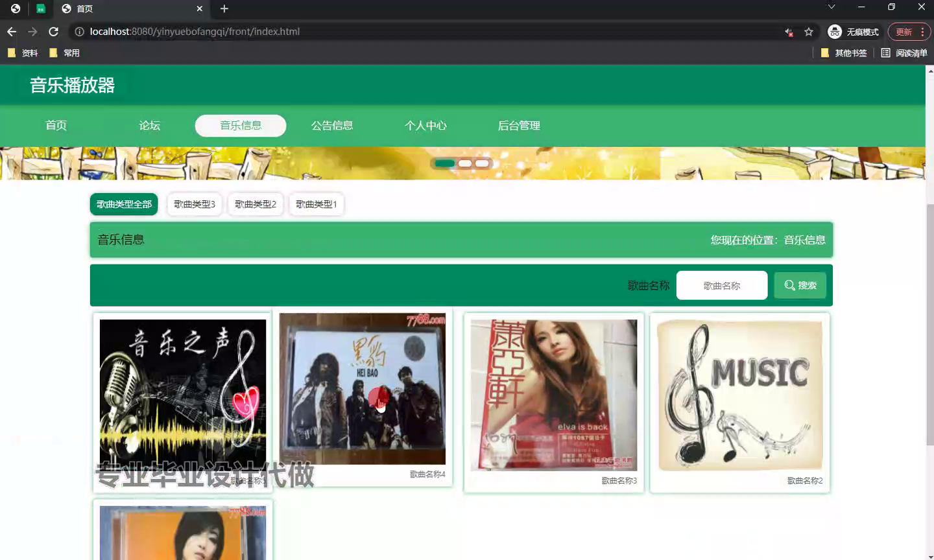Open 公告信息 navigation item
934x560 pixels.
[332, 126]
